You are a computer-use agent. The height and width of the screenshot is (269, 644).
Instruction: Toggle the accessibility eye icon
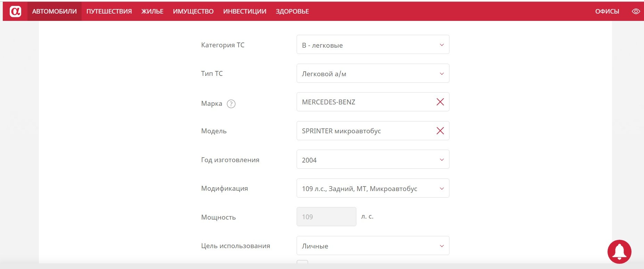(636, 11)
